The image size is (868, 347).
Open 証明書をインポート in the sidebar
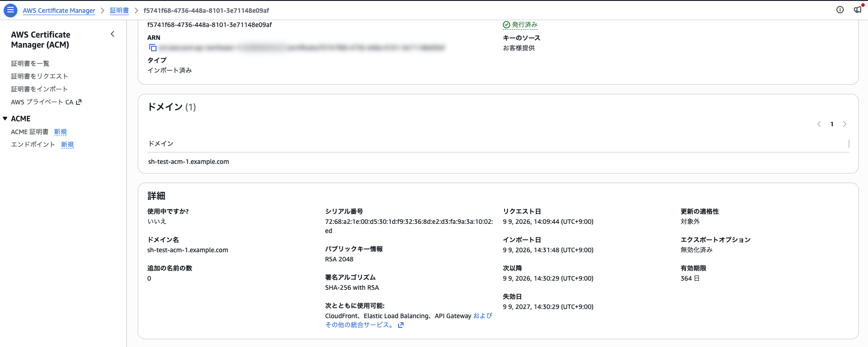[x=39, y=89]
